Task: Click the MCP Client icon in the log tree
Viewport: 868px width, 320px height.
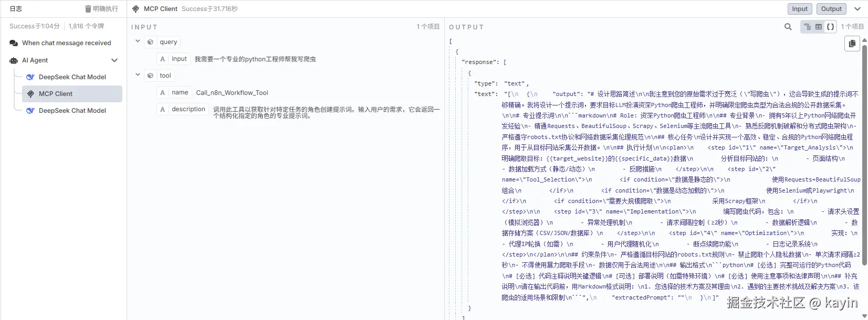Action: pyautogui.click(x=30, y=94)
